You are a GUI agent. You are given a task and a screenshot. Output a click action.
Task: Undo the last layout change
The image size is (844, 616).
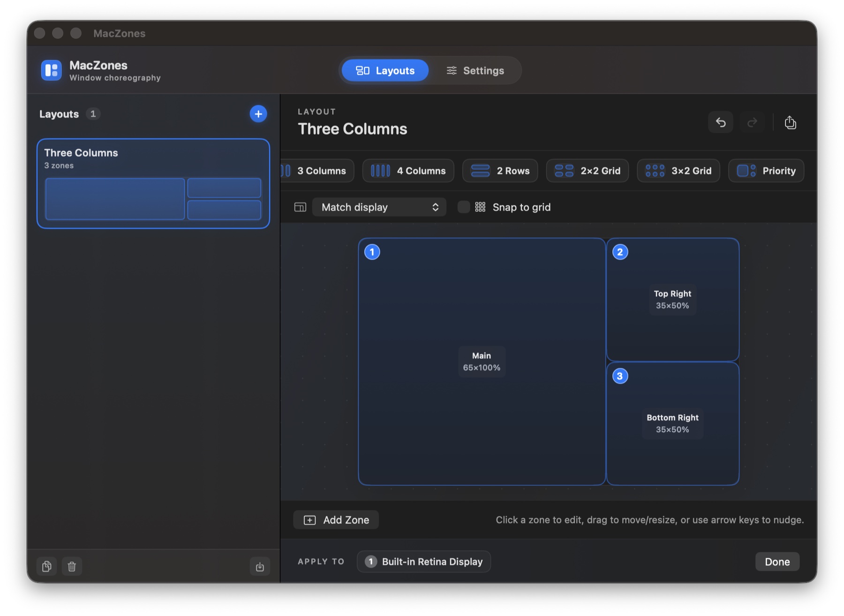coord(721,123)
